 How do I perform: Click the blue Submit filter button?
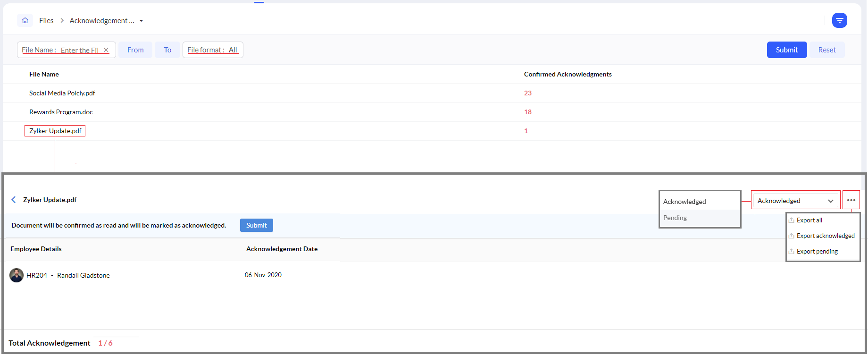pos(787,50)
